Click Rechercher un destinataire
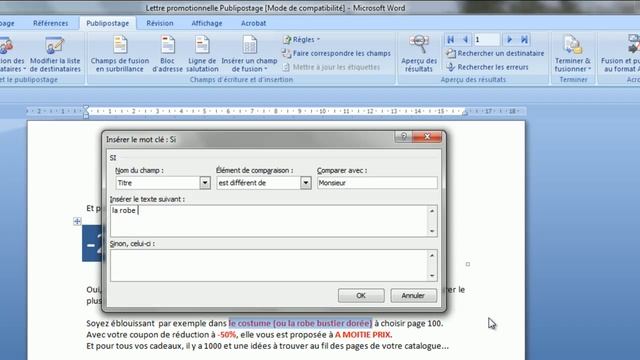 [495, 53]
